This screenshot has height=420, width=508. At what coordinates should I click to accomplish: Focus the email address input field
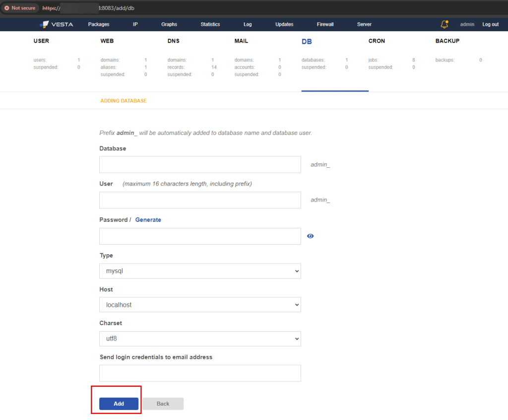click(200, 373)
